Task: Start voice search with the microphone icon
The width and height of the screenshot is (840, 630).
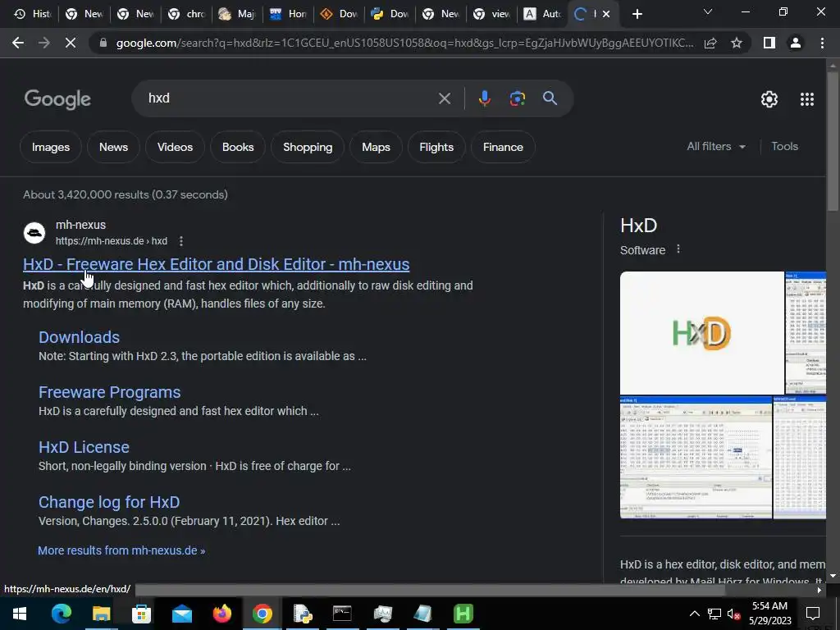Action: click(484, 98)
